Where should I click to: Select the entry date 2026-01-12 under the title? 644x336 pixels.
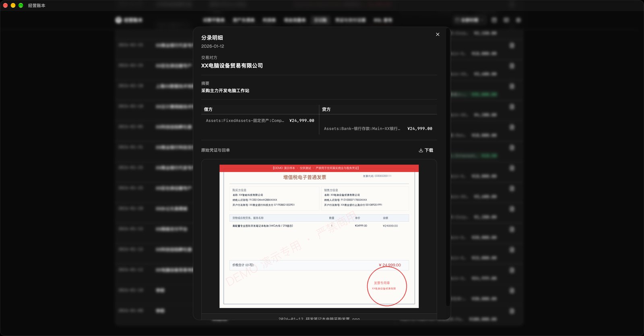click(213, 46)
